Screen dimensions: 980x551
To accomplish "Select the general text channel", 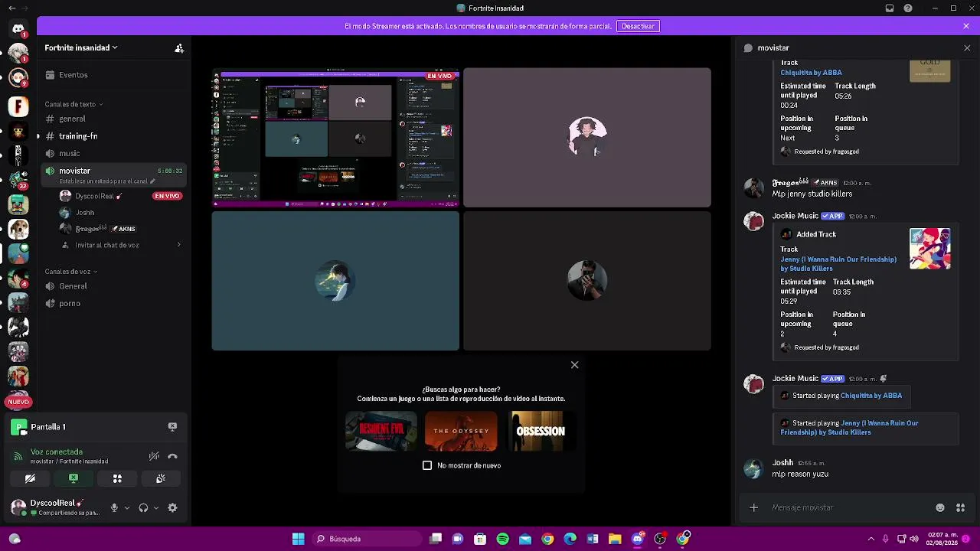I will (x=112, y=119).
